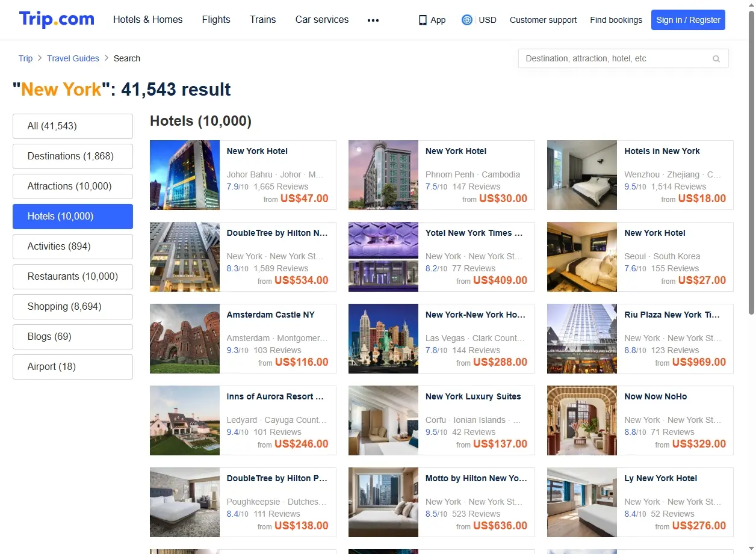The image size is (756, 554).
Task: Go to Trip breadcrumb link
Action: tap(25, 58)
